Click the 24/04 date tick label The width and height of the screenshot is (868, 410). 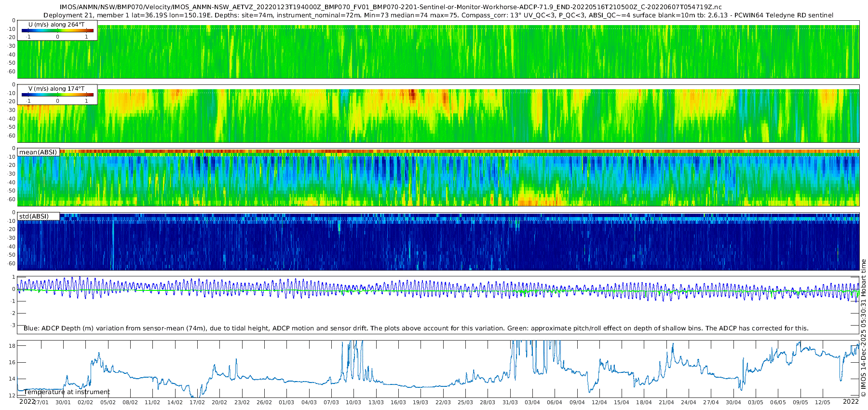pos(689,402)
